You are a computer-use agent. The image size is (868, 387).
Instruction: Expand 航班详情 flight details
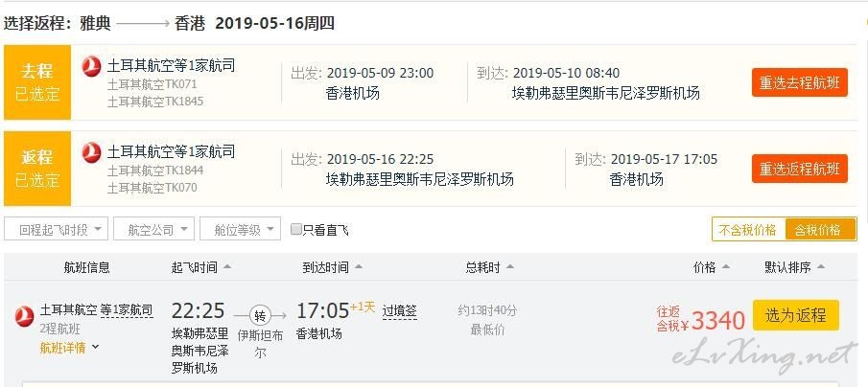69,348
